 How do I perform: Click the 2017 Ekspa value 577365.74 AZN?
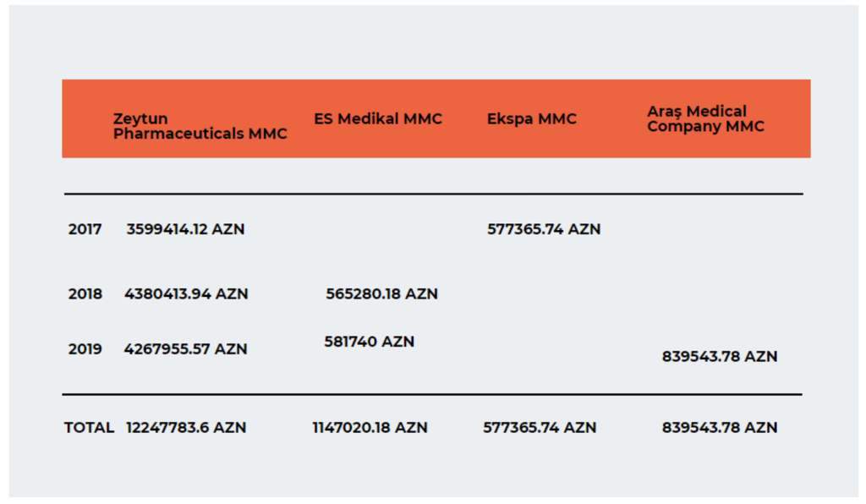point(544,229)
